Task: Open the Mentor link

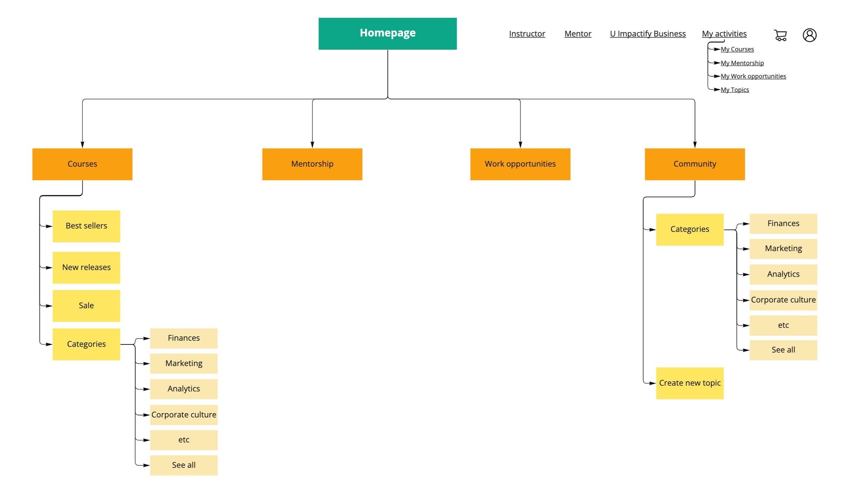Action: [x=577, y=34]
